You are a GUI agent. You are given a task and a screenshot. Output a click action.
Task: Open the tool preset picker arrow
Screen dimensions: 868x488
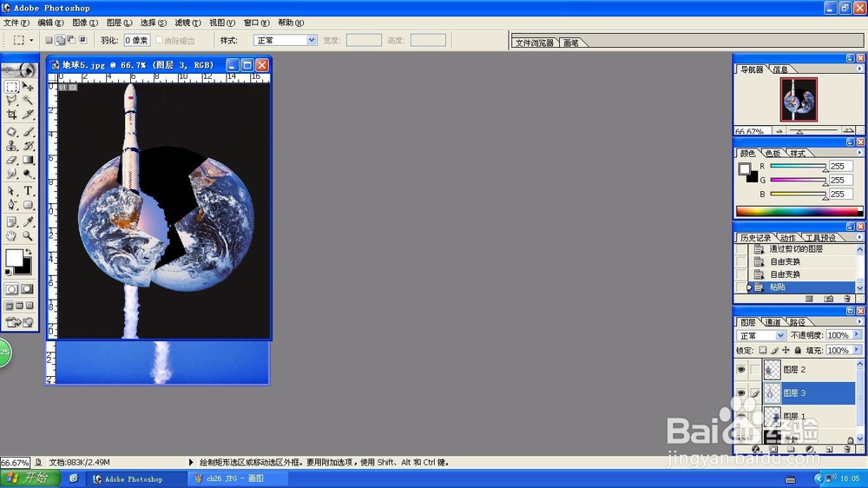31,40
